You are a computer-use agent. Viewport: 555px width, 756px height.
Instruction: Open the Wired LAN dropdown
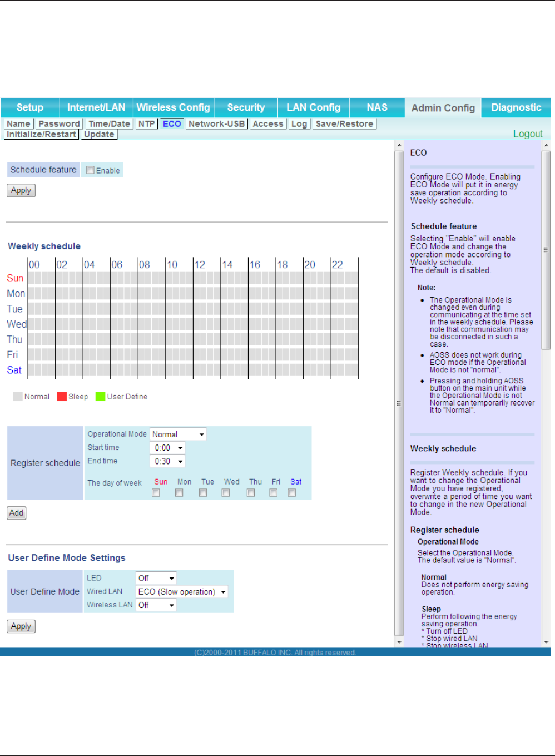(x=182, y=592)
